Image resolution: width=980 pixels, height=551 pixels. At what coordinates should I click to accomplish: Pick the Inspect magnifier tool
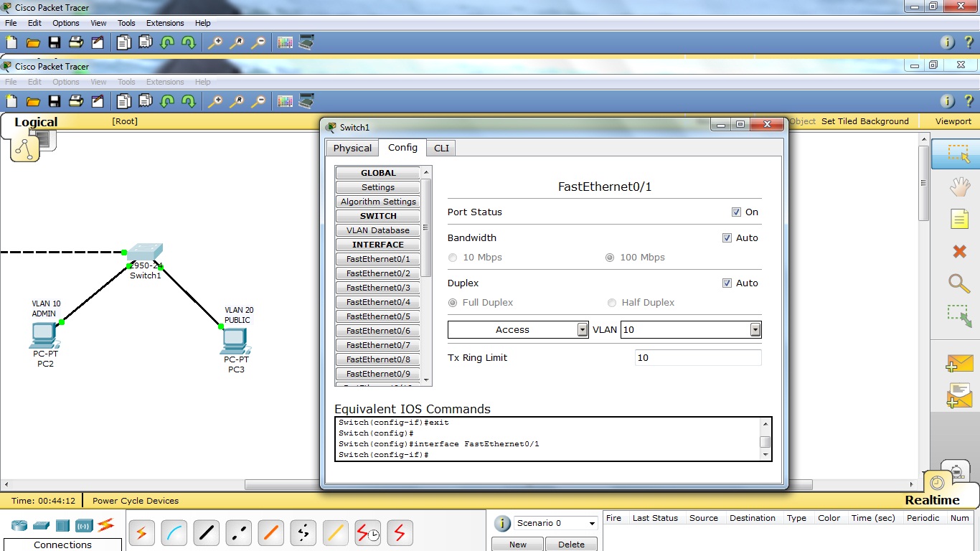point(959,283)
